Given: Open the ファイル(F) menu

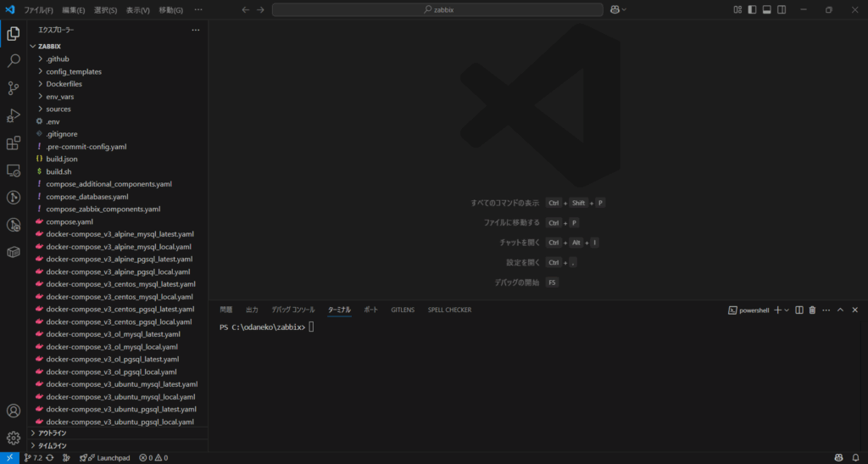Looking at the screenshot, I should tap(38, 10).
